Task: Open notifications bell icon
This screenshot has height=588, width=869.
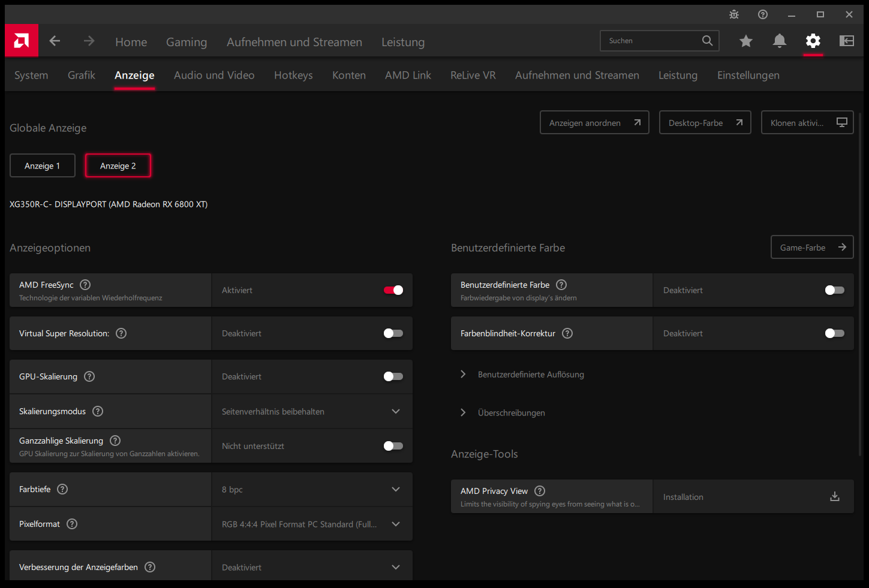Action: click(780, 41)
